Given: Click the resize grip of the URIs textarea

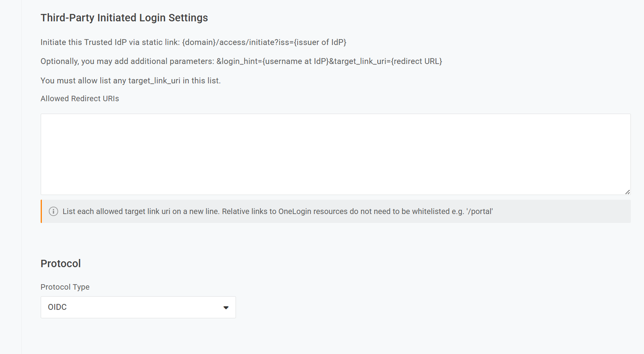Looking at the screenshot, I should (628, 191).
